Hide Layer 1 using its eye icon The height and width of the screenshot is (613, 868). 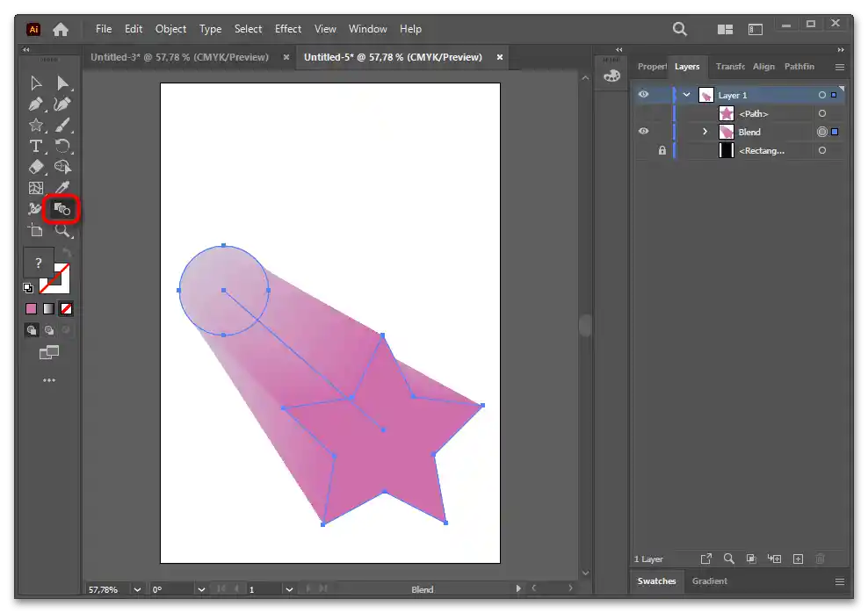point(644,95)
